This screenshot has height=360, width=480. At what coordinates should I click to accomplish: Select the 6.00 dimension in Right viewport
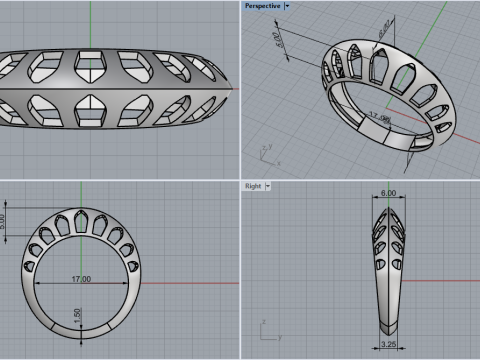click(x=388, y=193)
